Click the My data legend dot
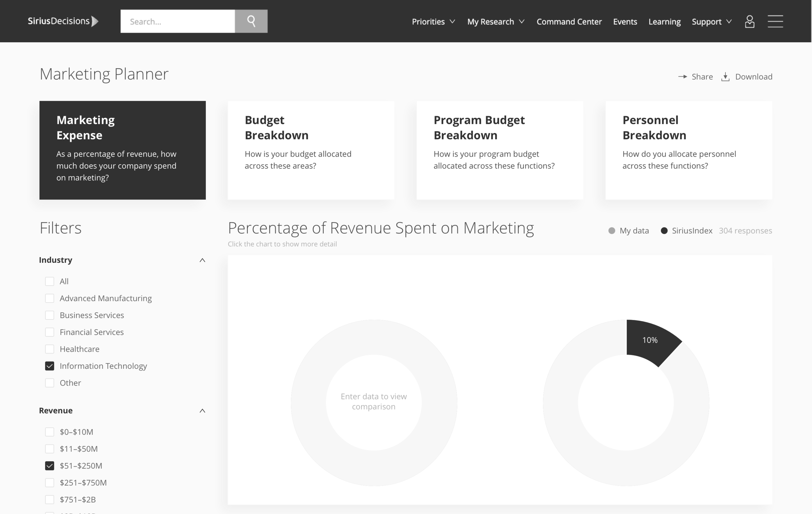This screenshot has height=514, width=812. [611, 231]
